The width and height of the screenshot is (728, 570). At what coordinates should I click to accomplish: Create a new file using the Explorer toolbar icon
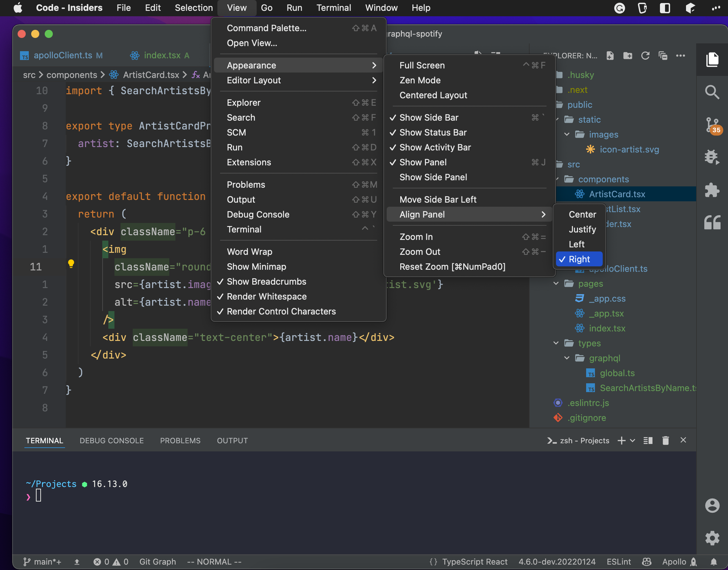(x=610, y=56)
